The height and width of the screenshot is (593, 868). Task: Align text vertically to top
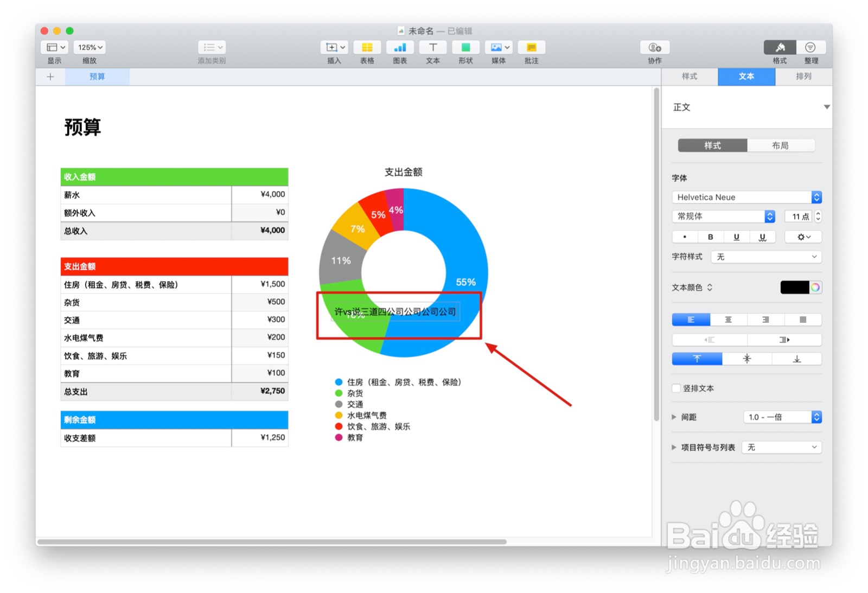[x=697, y=359]
